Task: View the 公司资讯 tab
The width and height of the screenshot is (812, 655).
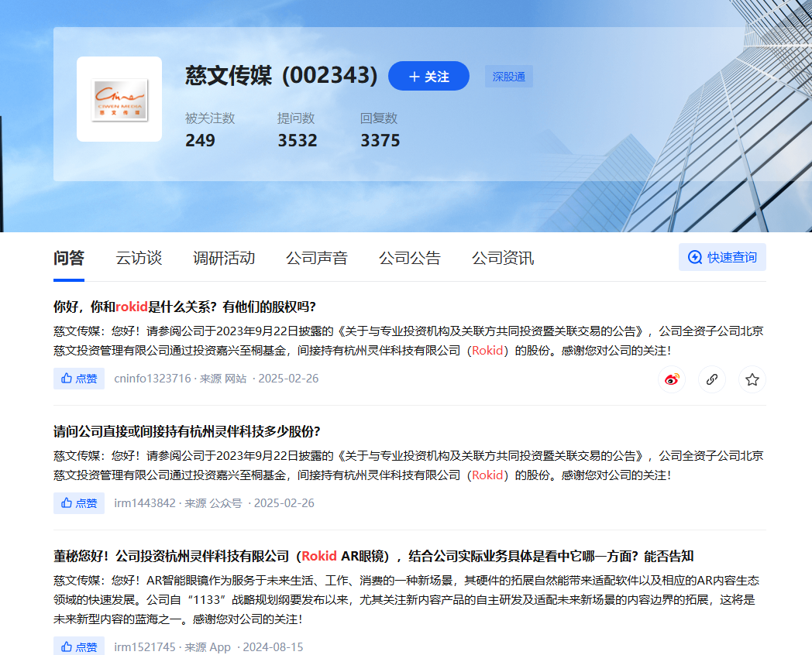Action: [503, 258]
